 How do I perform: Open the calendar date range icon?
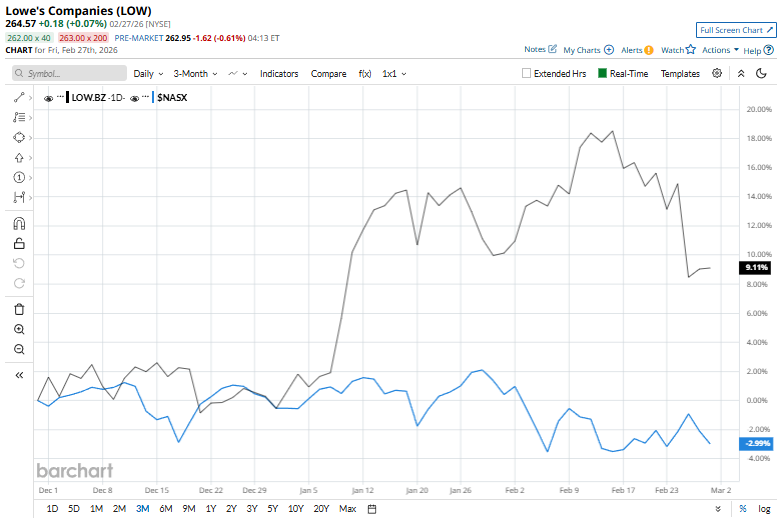pyautogui.click(x=371, y=509)
